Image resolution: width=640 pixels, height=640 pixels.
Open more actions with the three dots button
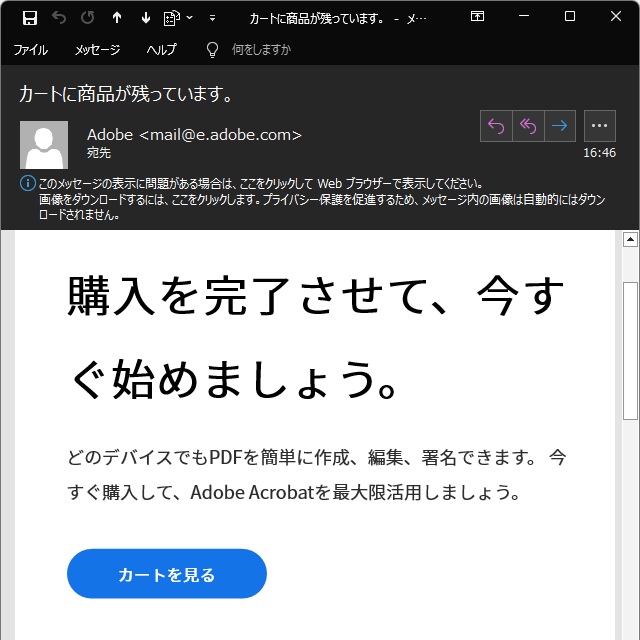pyautogui.click(x=600, y=126)
